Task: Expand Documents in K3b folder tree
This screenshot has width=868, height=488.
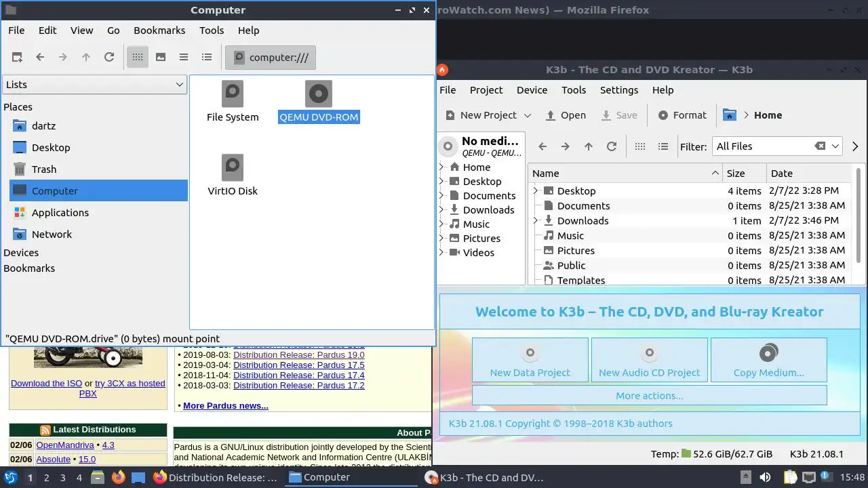Action: point(442,196)
